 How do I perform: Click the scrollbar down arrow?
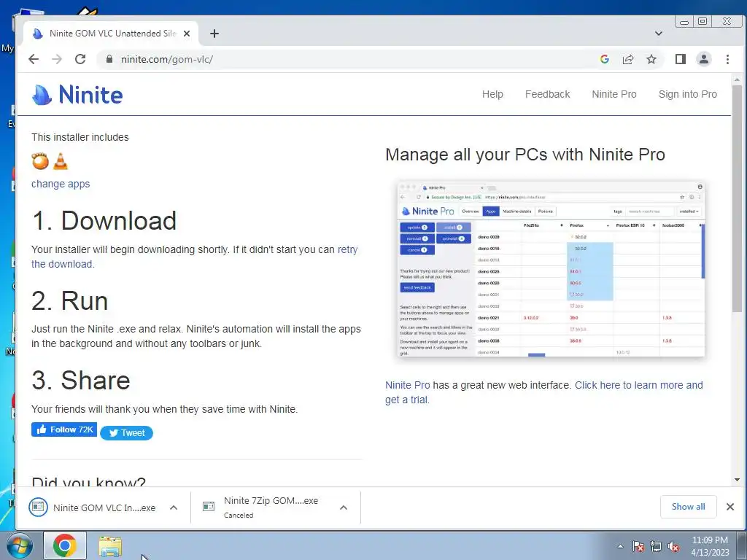(x=737, y=480)
